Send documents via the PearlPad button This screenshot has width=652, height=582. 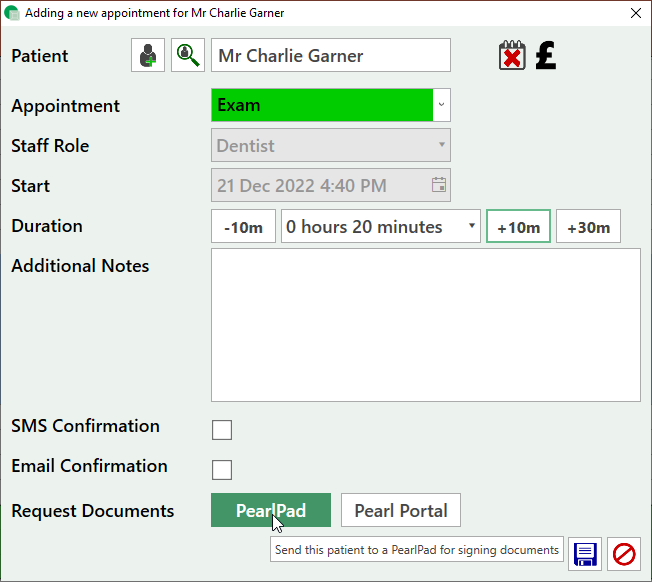click(x=270, y=510)
